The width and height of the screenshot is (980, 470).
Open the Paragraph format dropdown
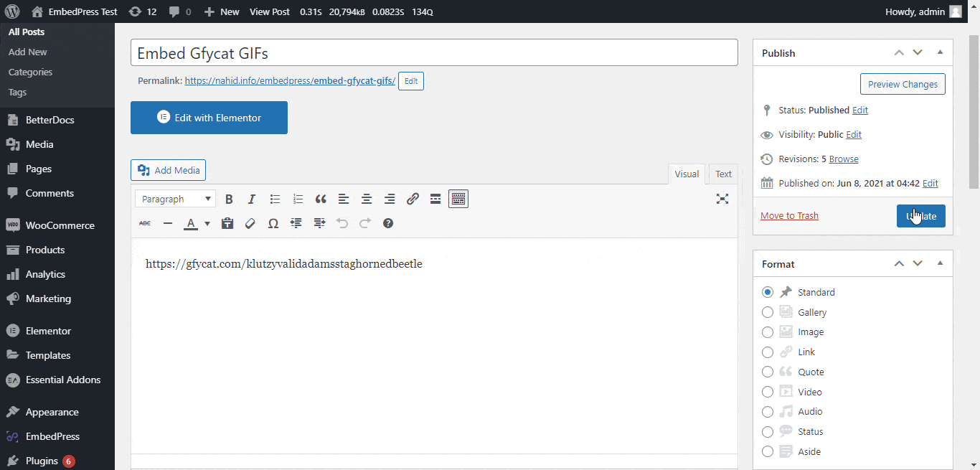[175, 199]
